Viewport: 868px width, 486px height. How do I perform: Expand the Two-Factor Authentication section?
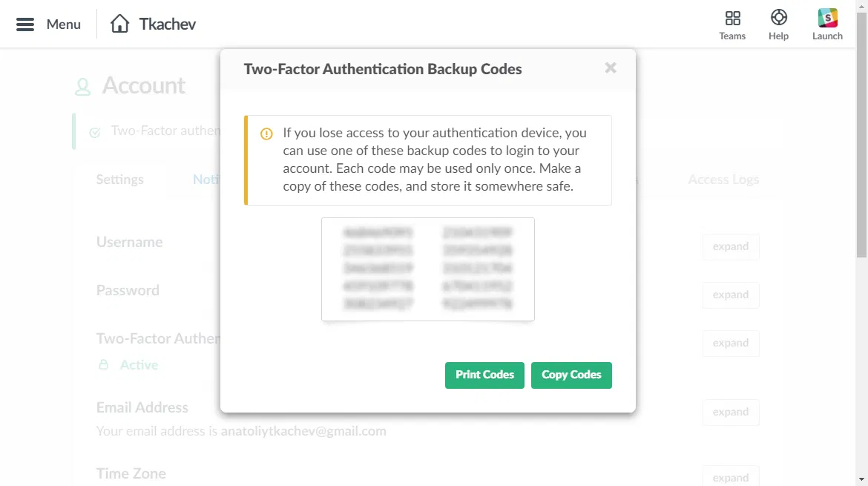pos(730,344)
